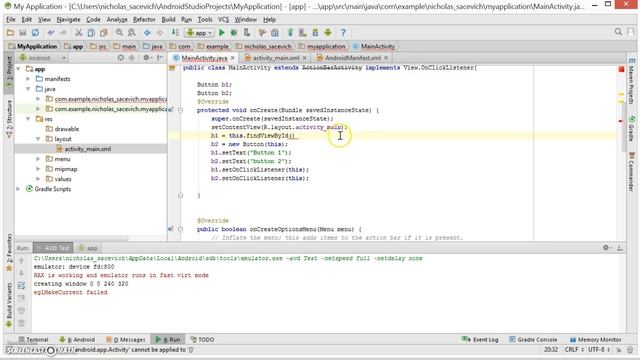
Task: Fold the onCreate method in the gutter
Action: [x=180, y=110]
